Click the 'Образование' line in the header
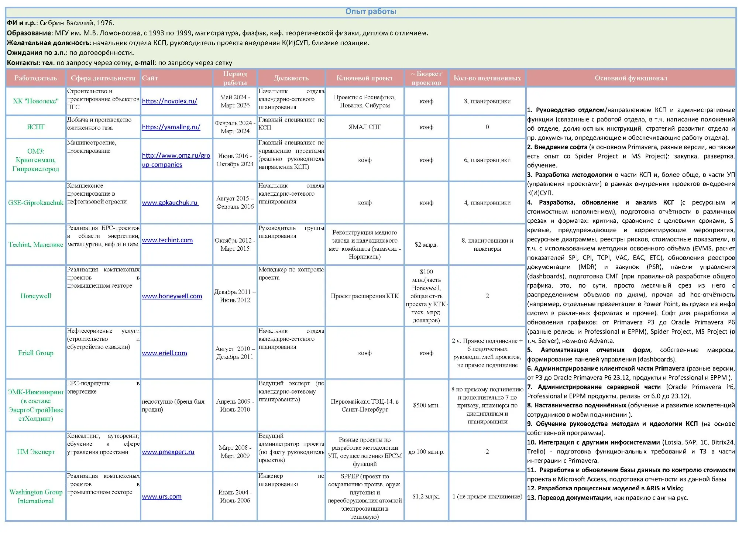Image resolution: width=756 pixels, height=535 pixels. [217, 33]
